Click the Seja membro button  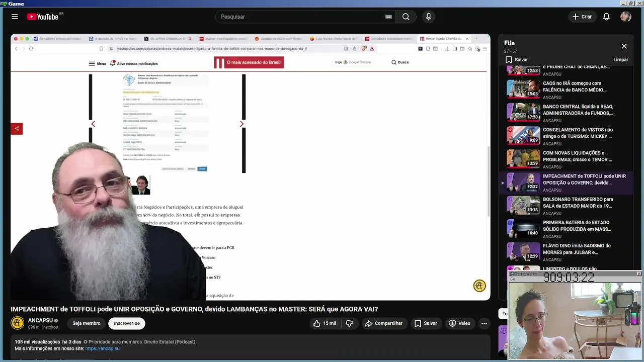pos(86,323)
